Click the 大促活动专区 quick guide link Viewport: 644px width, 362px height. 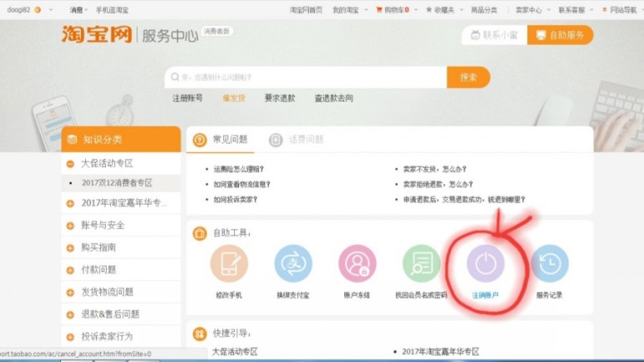pyautogui.click(x=234, y=352)
